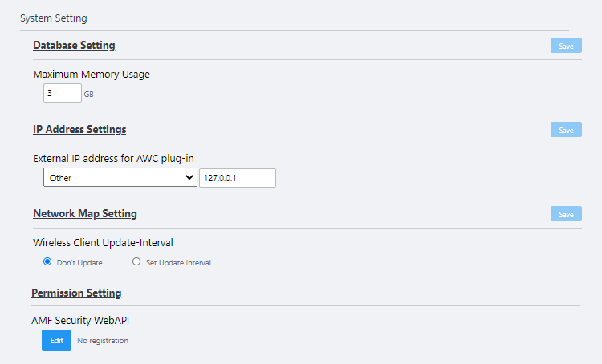Image resolution: width=602 pixels, height=364 pixels.
Task: Click the Maximum Memory Usage label
Action: point(92,75)
